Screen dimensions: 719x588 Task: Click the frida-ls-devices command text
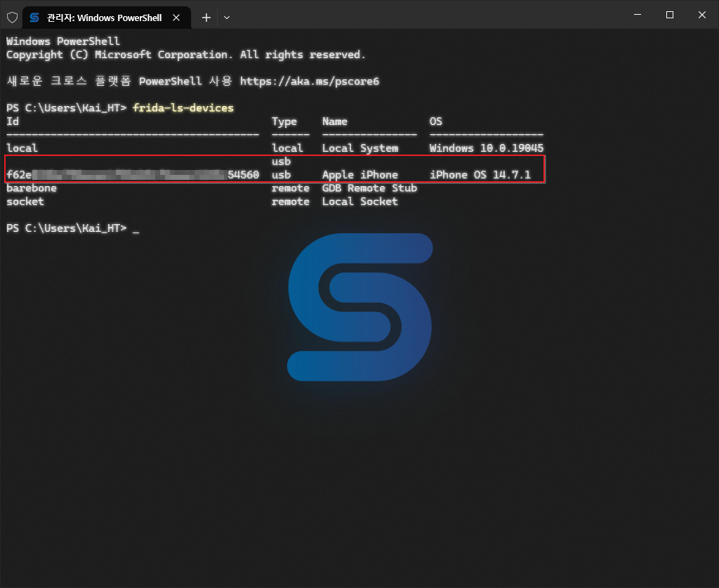click(183, 107)
